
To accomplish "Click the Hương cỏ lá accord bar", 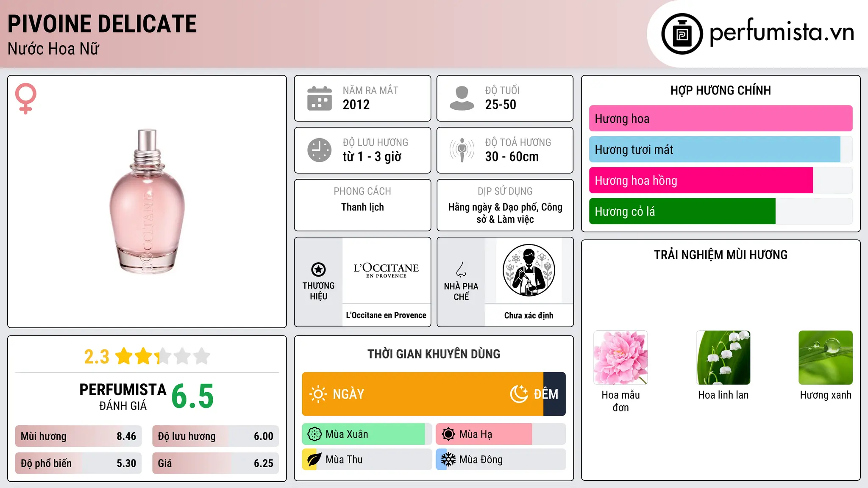I will click(x=721, y=211).
